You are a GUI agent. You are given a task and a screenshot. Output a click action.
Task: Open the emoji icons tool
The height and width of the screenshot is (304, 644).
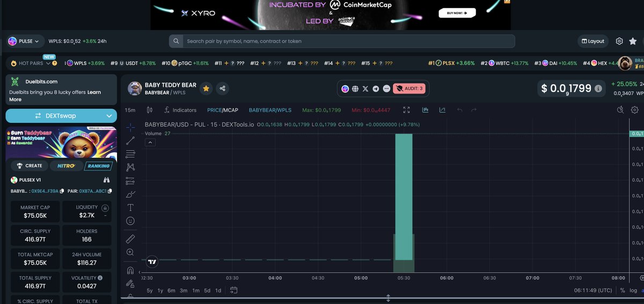click(130, 221)
